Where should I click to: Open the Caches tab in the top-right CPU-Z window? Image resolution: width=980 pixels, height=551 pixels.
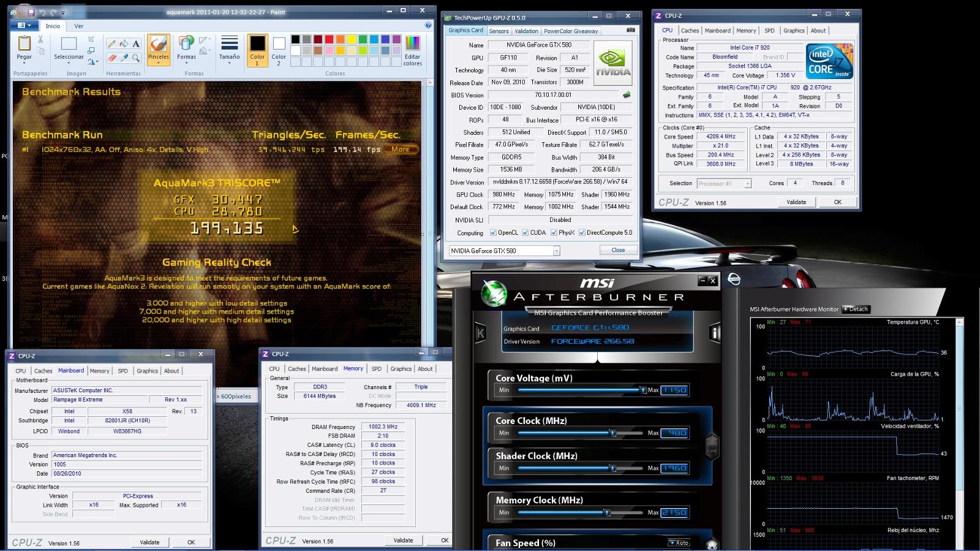(x=690, y=31)
